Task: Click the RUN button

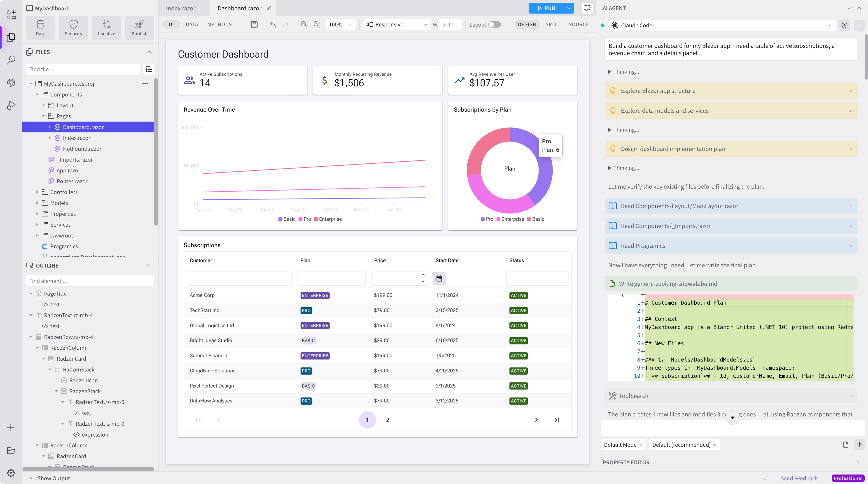Action: pyautogui.click(x=546, y=8)
